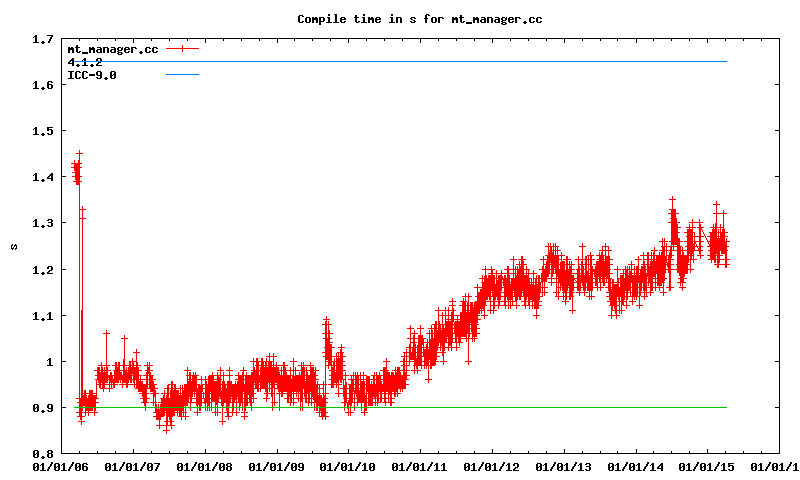The image size is (800, 480).
Task: Click the blue line sample beside ICC-9.0
Action: [183, 75]
